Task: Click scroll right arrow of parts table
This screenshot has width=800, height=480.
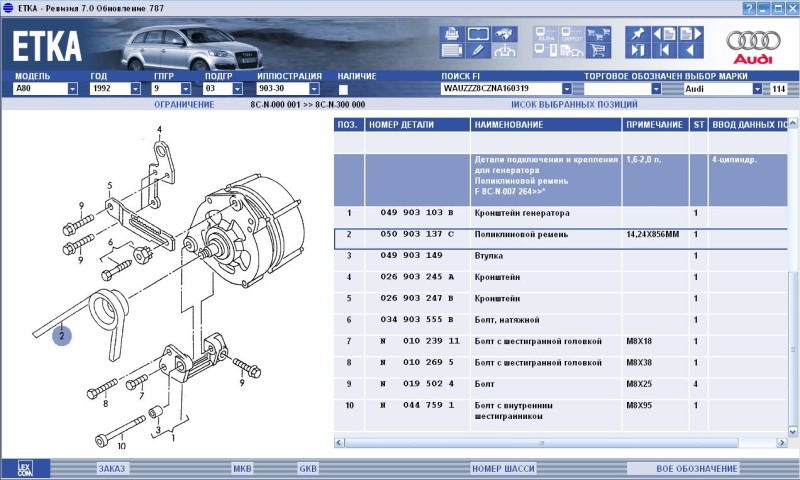Action: click(x=782, y=443)
